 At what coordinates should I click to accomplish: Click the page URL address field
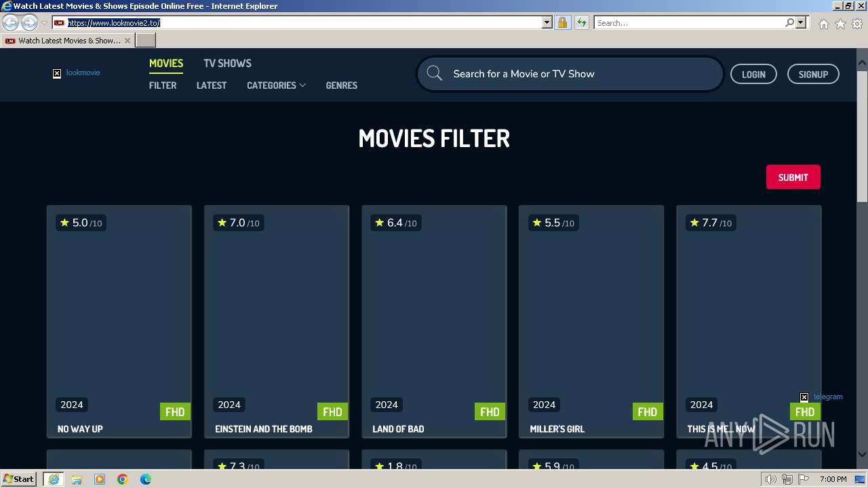304,22
